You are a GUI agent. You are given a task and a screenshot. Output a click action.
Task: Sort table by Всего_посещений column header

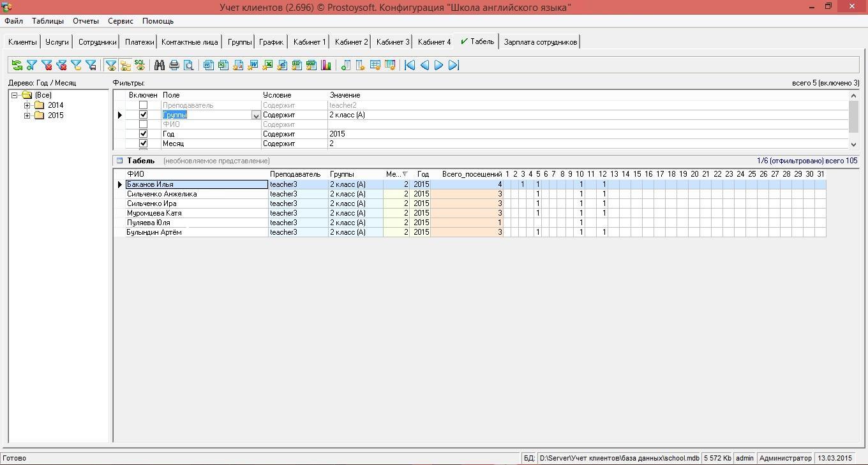point(472,174)
